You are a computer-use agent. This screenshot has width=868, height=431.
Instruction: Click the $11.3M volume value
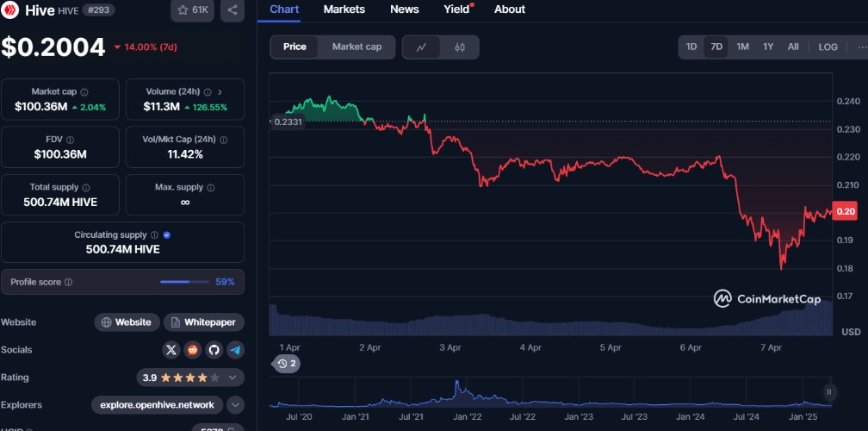pyautogui.click(x=162, y=107)
